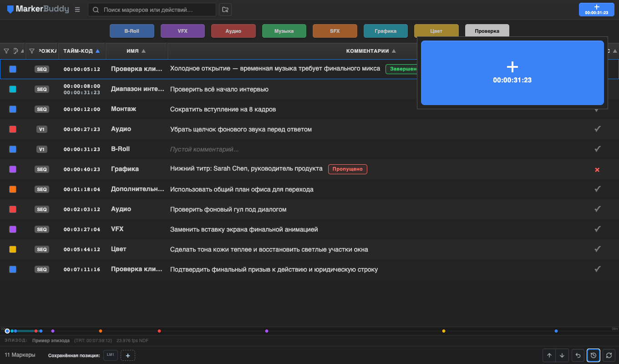
Task: Click the rightmost blue marker dot on timeline
Action: tap(556, 331)
